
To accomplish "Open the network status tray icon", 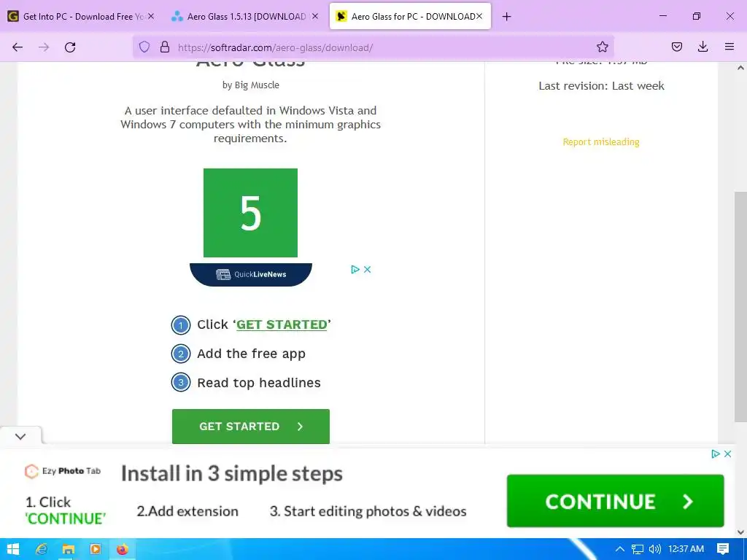I will coord(638,549).
